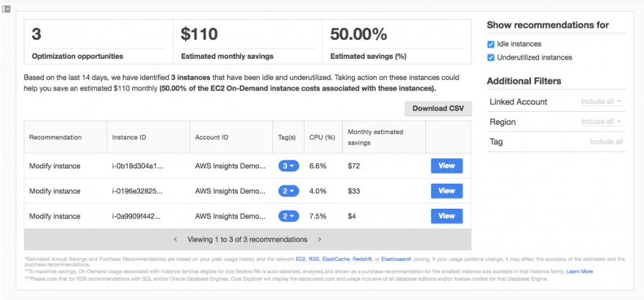Uncheck Underutilized instances checkbox
Viewport: 644px width, 300px height.
[491, 57]
